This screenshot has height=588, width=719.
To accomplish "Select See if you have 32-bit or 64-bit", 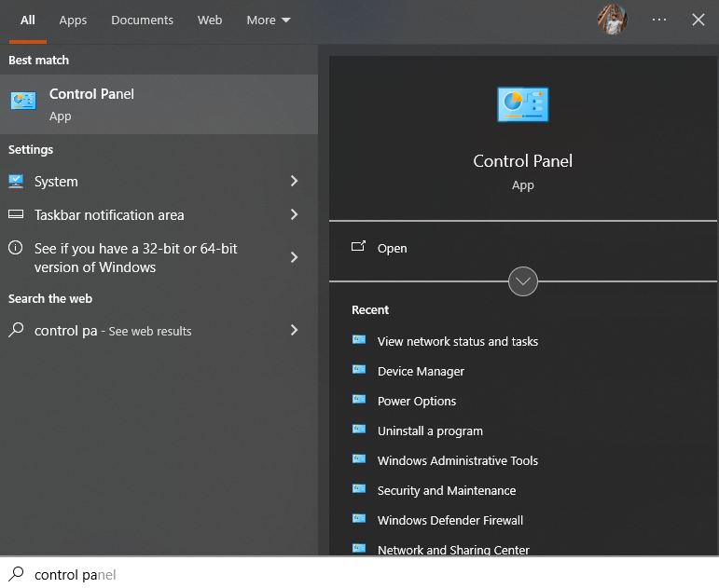I will coord(159,257).
